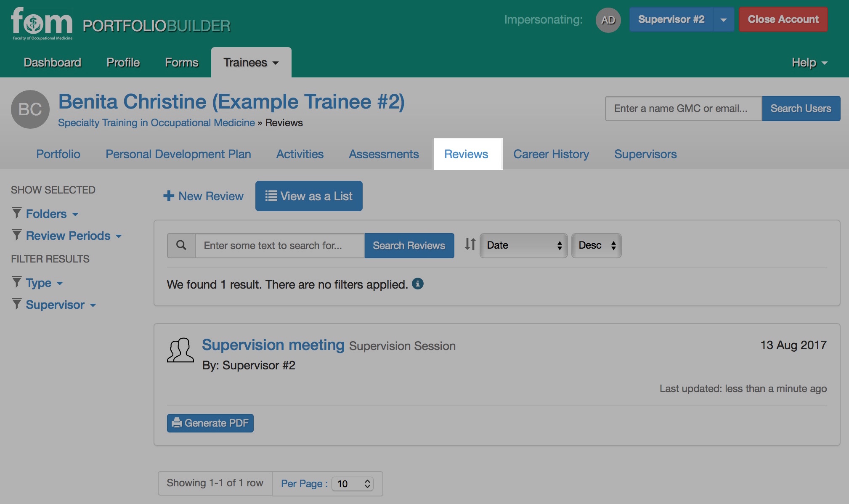
Task: Click the magnifier icon in search box
Action: [x=181, y=245]
